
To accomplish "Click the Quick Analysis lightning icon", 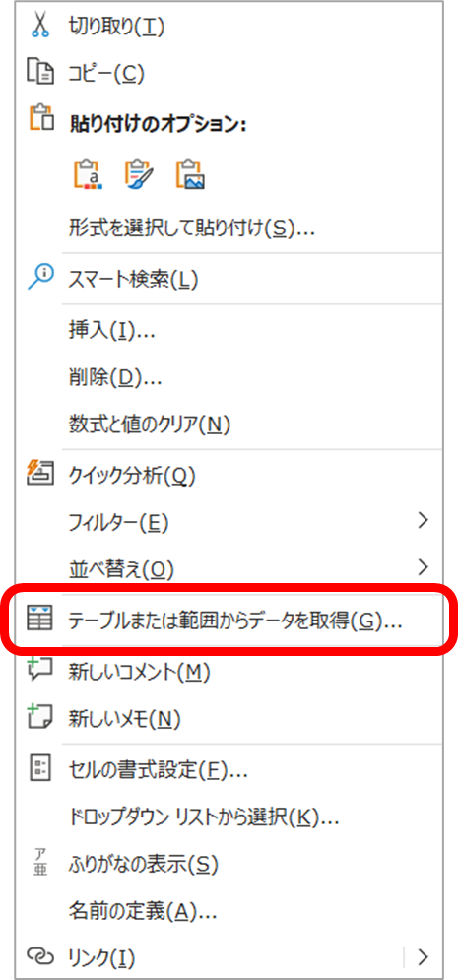I will (x=41, y=474).
